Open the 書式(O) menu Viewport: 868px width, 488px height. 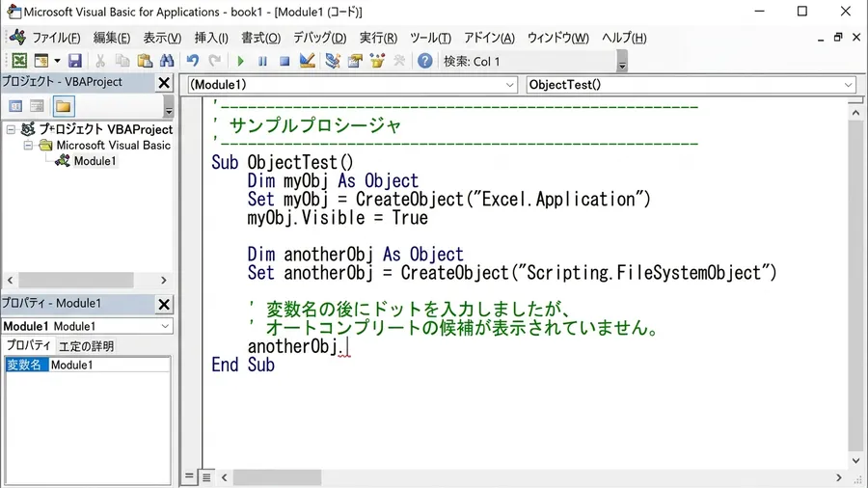pos(260,38)
